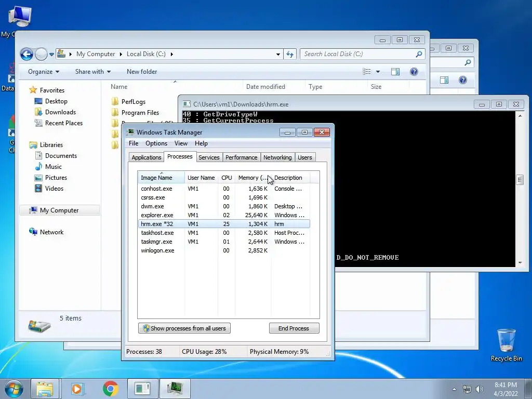Launch Google Chrome from taskbar

tap(110, 389)
